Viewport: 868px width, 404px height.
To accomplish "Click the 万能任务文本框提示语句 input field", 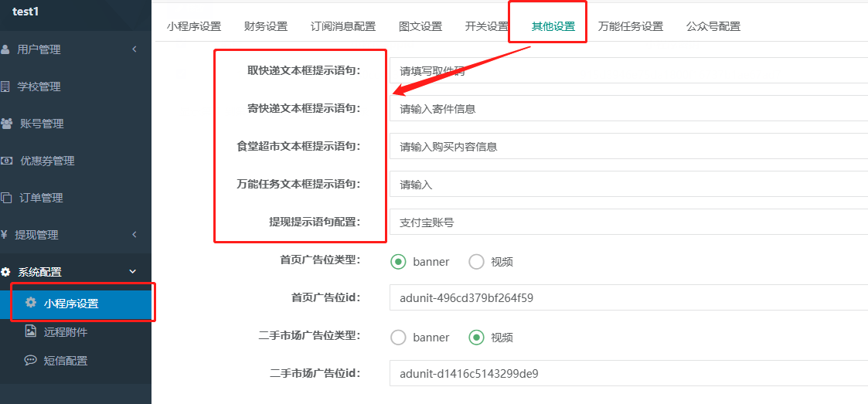I will [628, 184].
